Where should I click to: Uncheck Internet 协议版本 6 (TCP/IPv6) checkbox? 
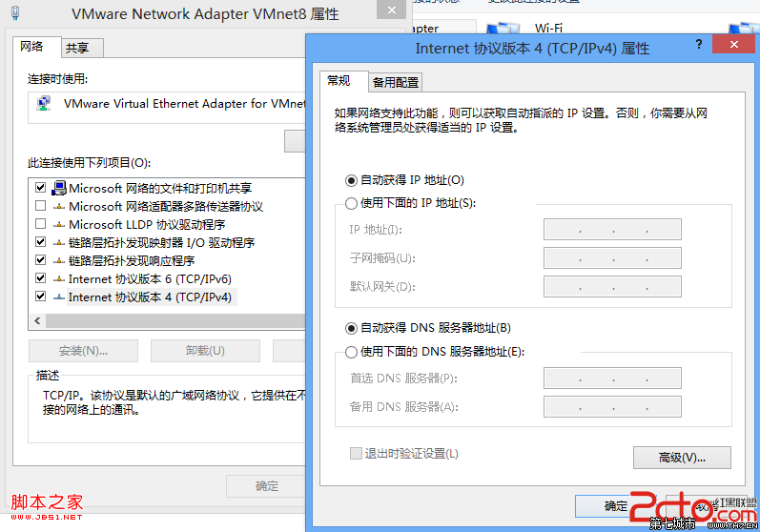click(x=40, y=278)
